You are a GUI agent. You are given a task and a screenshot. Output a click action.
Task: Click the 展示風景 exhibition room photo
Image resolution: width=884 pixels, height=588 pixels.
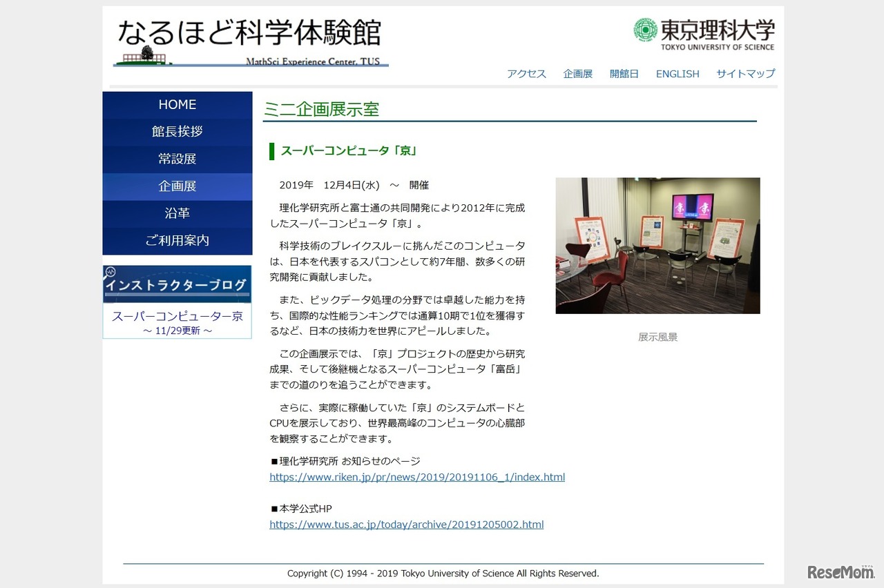[x=657, y=246]
